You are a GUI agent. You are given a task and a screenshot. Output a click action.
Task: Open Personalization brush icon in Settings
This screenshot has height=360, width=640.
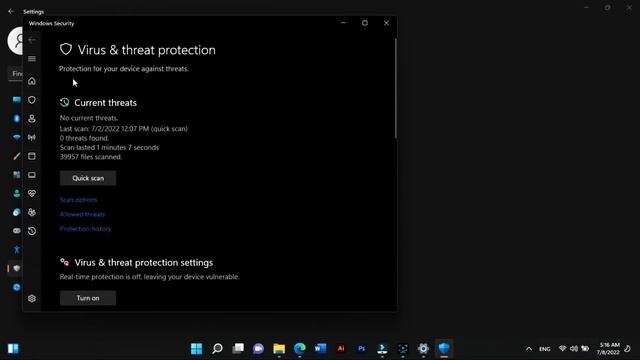[16, 156]
